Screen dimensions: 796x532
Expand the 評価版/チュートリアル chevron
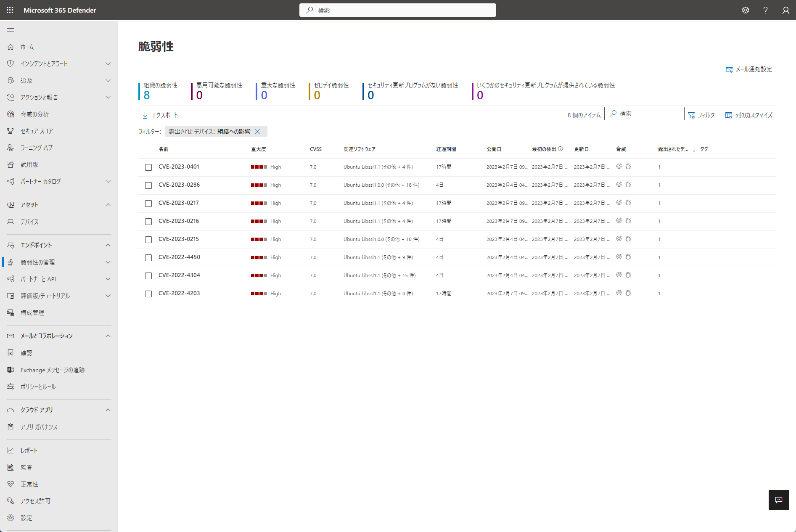click(x=108, y=296)
